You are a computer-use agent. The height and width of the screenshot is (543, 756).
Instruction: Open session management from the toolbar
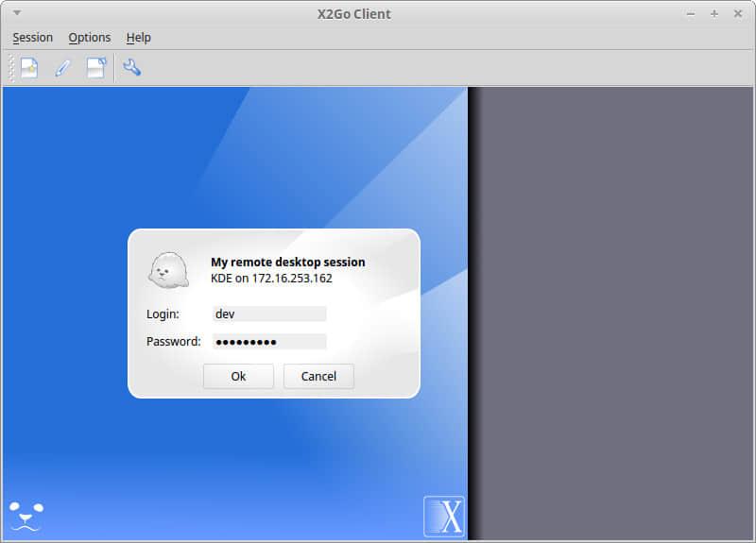[x=95, y=68]
